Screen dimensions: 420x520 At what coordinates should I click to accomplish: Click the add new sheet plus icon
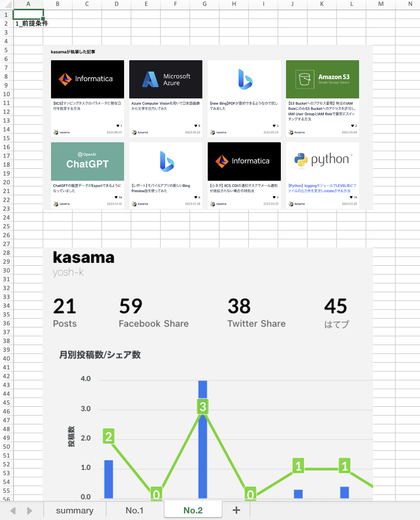coord(236,510)
